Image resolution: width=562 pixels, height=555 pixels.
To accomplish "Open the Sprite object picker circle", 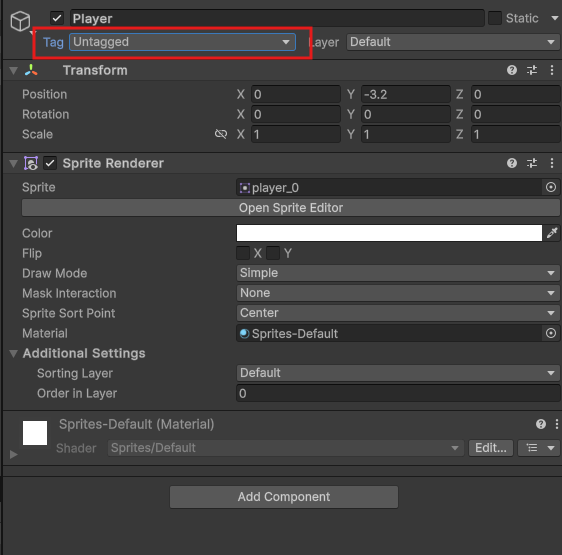I will pyautogui.click(x=551, y=187).
